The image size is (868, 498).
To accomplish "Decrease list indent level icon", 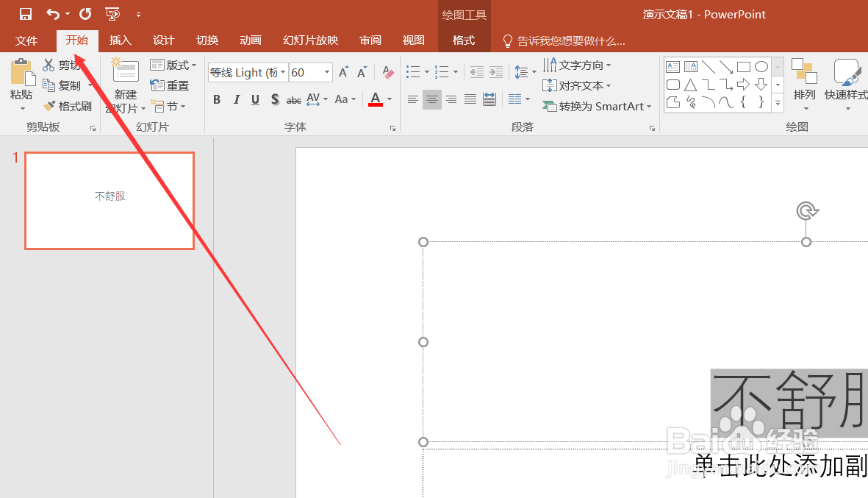I will 476,72.
